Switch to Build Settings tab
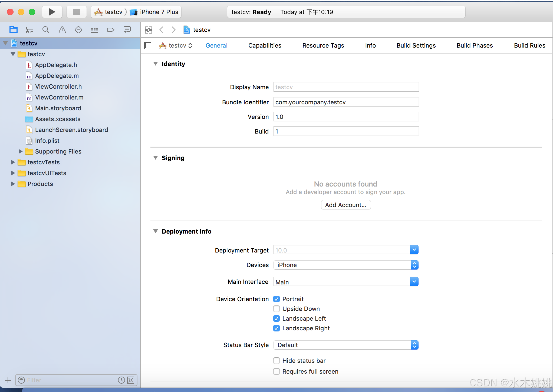The width and height of the screenshot is (553, 392). point(416,46)
